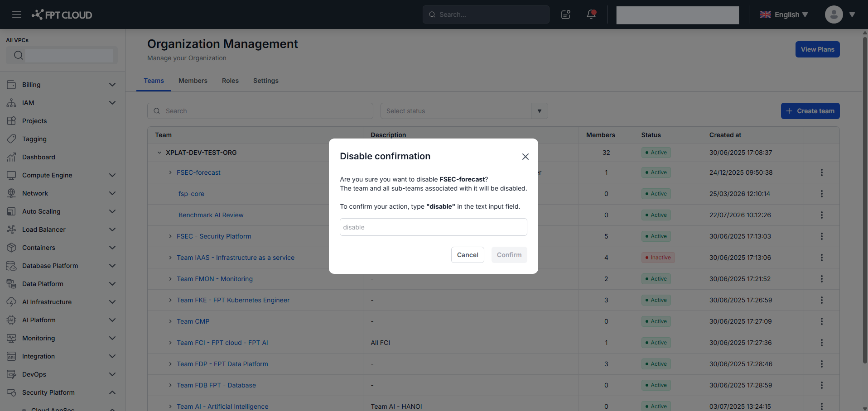
Task: Expand the IAM menu chevron
Action: [x=112, y=103]
